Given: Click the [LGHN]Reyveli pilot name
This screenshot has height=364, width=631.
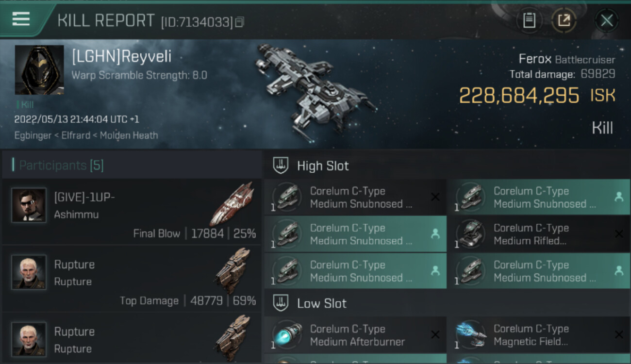Looking at the screenshot, I should (x=121, y=57).
